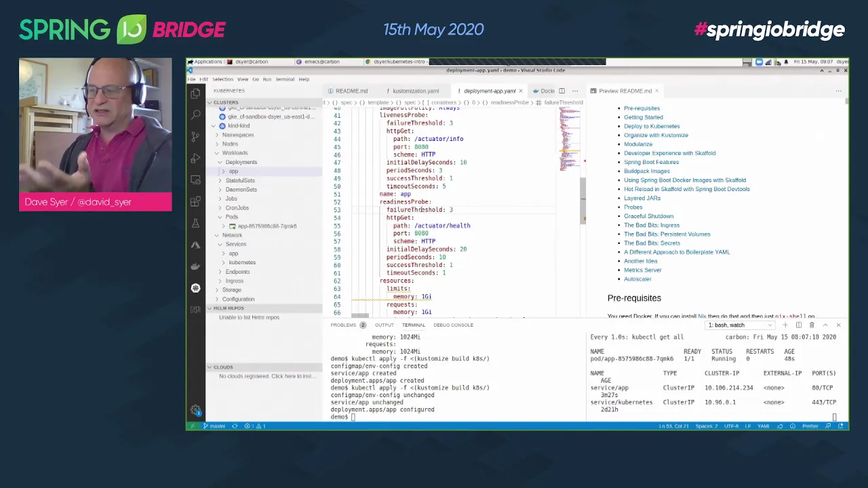Click the master branch status item
Image resolution: width=868 pixels, height=488 pixels.
coord(214,426)
